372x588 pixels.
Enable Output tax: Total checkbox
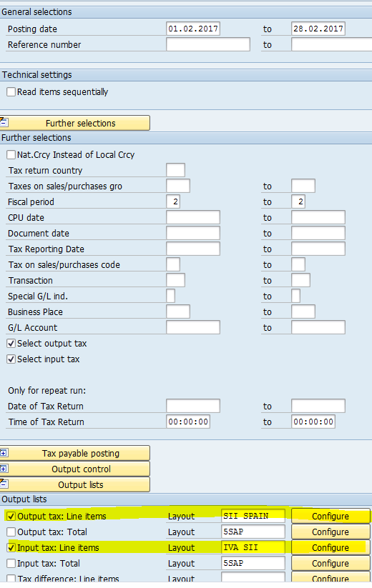(x=11, y=532)
